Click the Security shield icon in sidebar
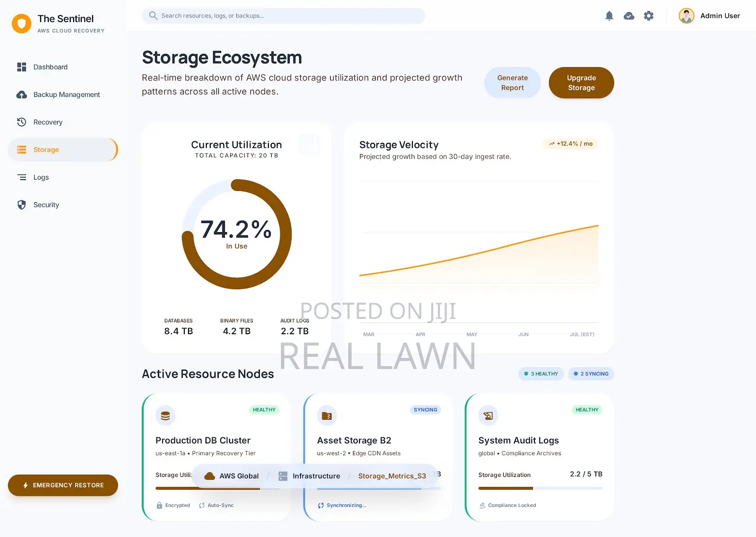The image size is (756, 537). [x=22, y=205]
